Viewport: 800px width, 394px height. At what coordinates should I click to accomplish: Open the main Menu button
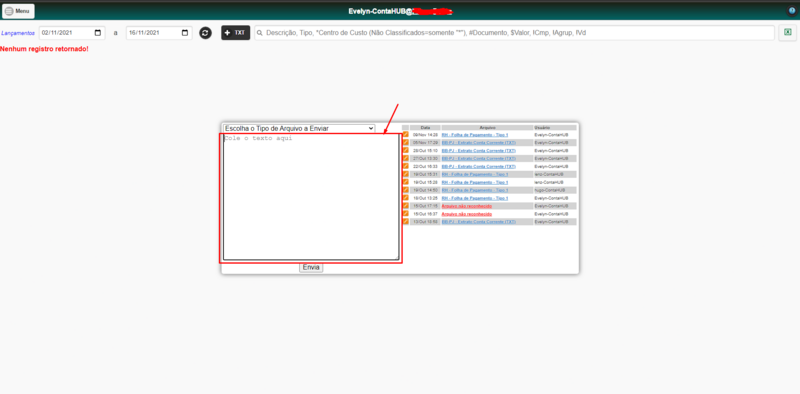18,11
